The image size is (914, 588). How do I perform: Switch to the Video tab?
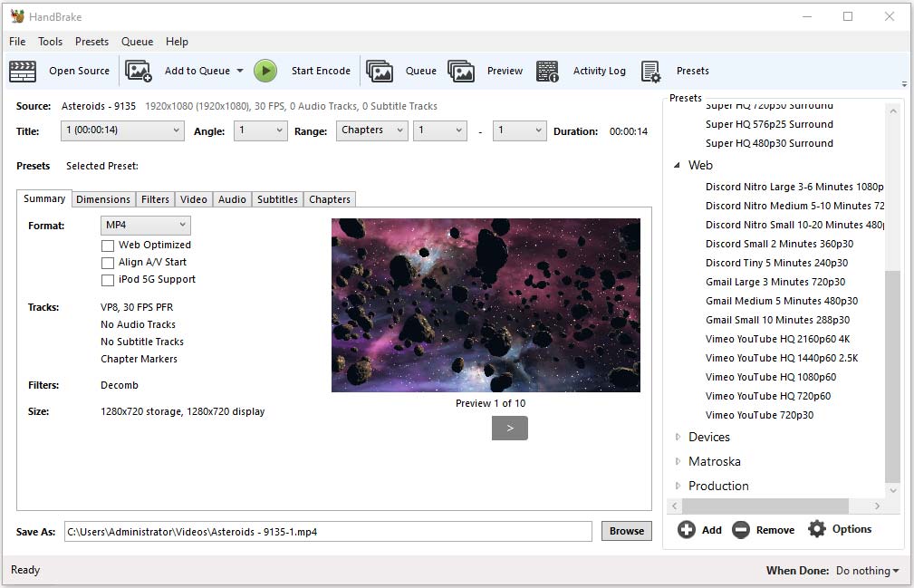pyautogui.click(x=194, y=198)
